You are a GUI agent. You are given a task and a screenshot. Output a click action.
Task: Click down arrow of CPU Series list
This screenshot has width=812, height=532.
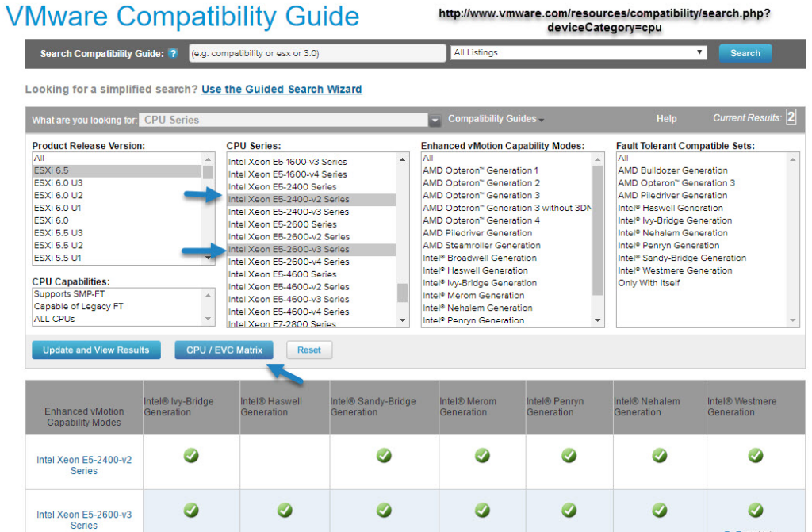coord(402,320)
